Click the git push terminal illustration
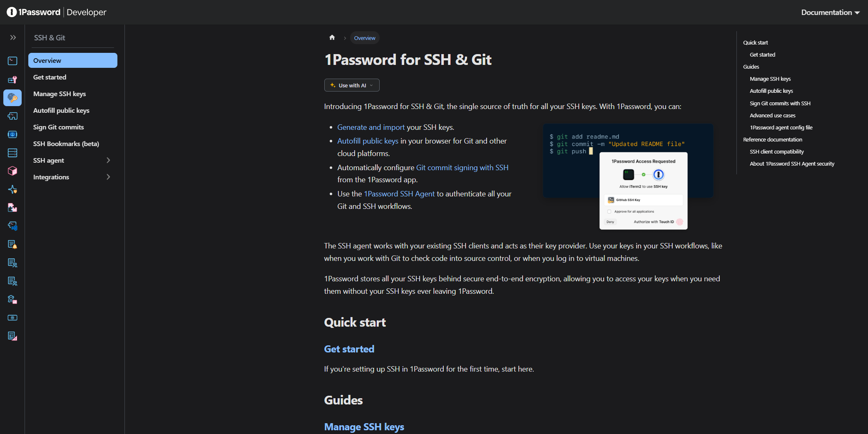This screenshot has width=868, height=434. pos(628,177)
